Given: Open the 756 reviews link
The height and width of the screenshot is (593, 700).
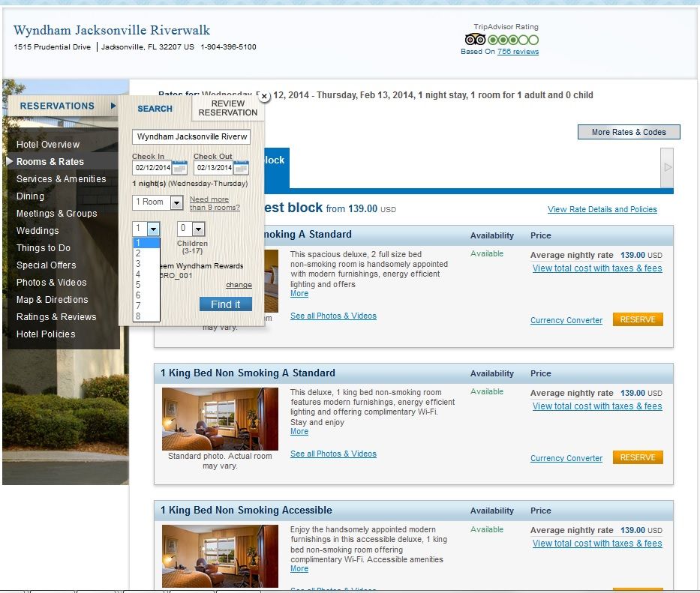Looking at the screenshot, I should pos(518,51).
